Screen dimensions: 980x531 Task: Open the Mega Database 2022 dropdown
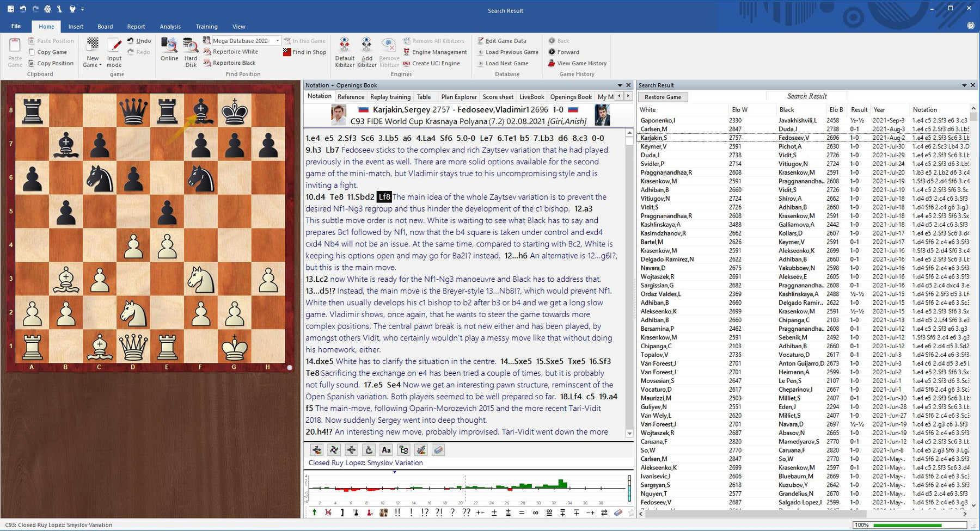pos(277,40)
